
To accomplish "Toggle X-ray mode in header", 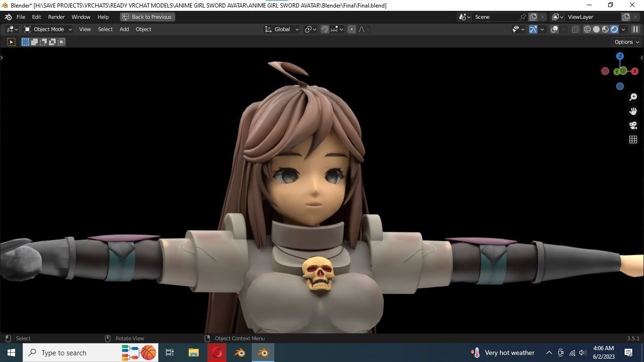I will (575, 29).
